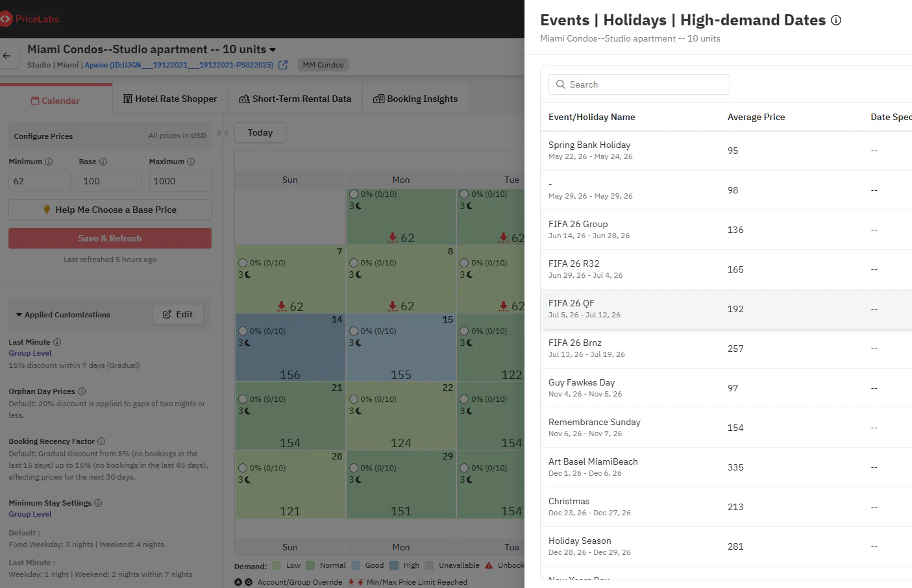The height and width of the screenshot is (588, 912).
Task: Click the info icon beside Minimum
Action: [x=49, y=162]
